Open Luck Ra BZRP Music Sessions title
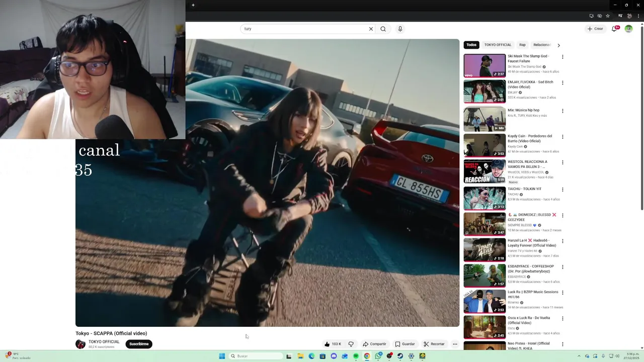The height and width of the screenshot is (362, 644). point(533,295)
